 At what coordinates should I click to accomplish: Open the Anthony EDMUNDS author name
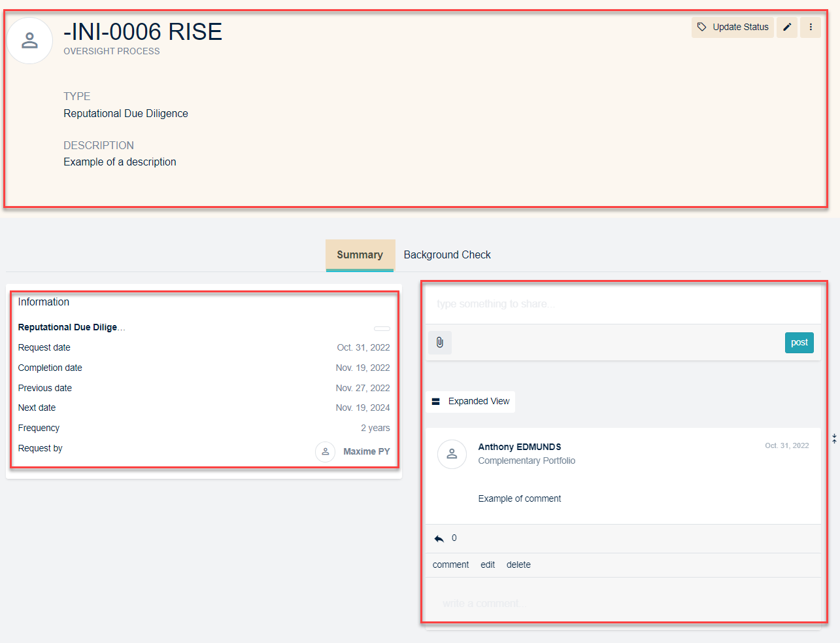[x=519, y=447]
